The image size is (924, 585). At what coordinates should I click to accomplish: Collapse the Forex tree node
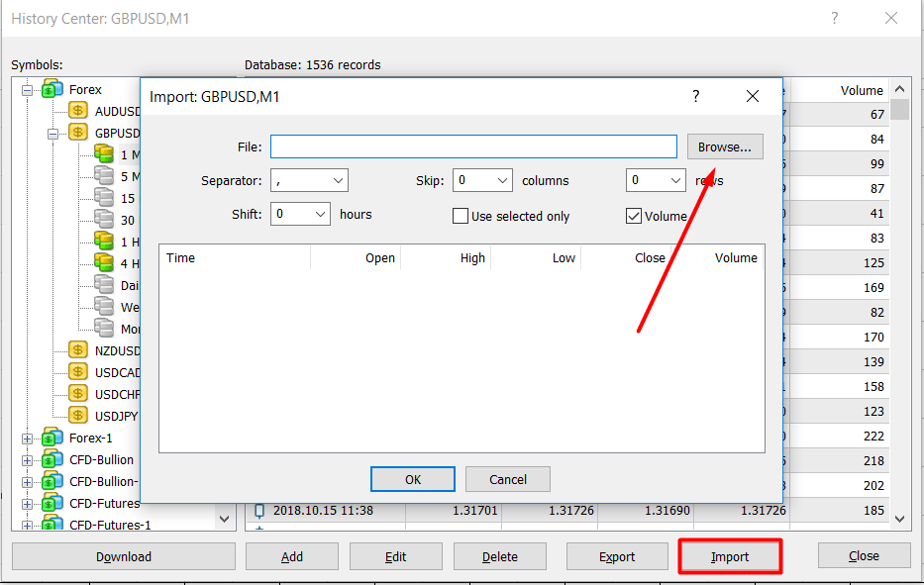[x=28, y=90]
